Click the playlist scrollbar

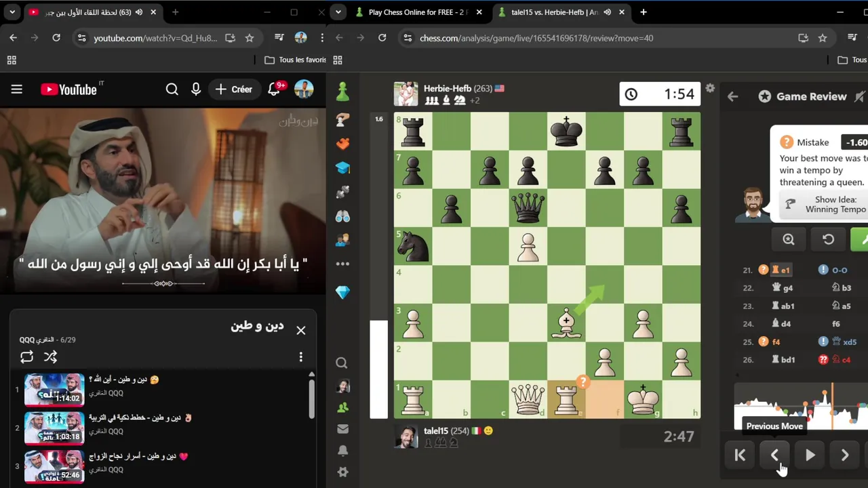312,400
